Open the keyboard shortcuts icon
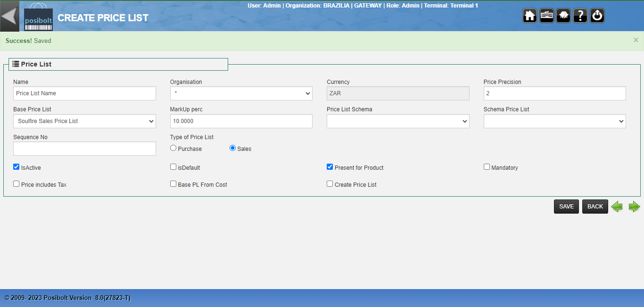Screen dimensions: 644x307 547,16
